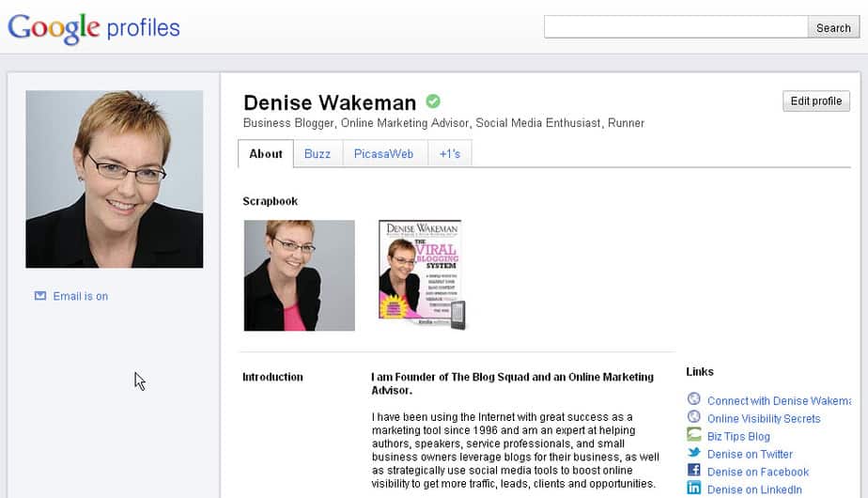The image size is (868, 498).
Task: Click the large profile photo
Action: tap(115, 179)
